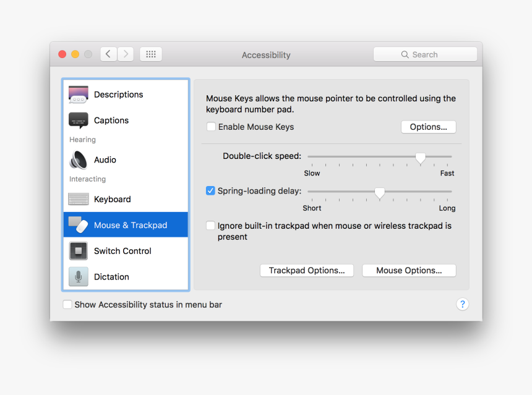Disable the Spring-loading delay checkbox

click(x=211, y=190)
